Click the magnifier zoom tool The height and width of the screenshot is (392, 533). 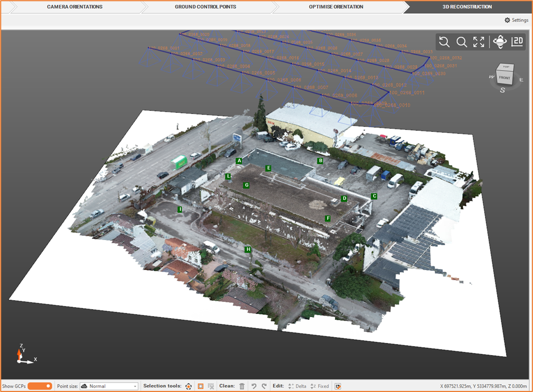click(x=462, y=42)
